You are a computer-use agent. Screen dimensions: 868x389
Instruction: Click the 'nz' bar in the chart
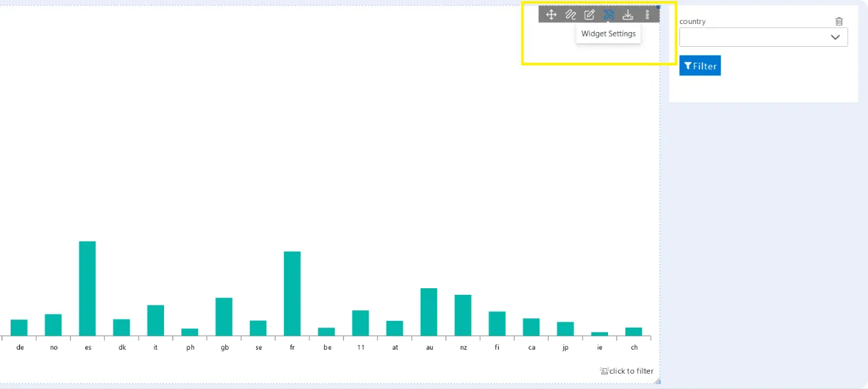463,315
